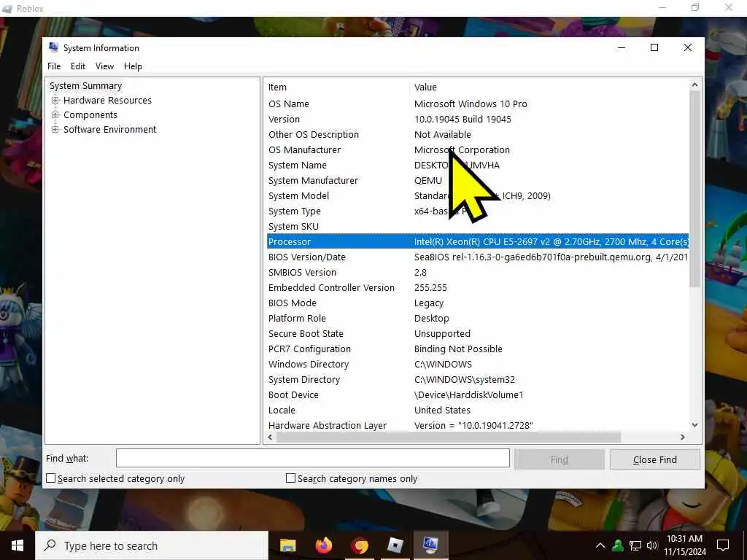This screenshot has width=747, height=560.
Task: Select the Locale row
Action: click(478, 410)
